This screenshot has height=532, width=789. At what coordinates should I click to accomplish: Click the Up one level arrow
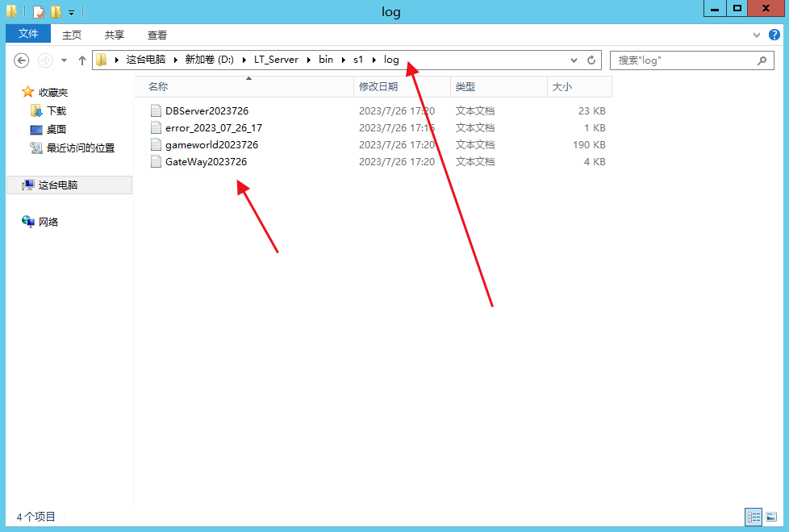pyautogui.click(x=81, y=60)
